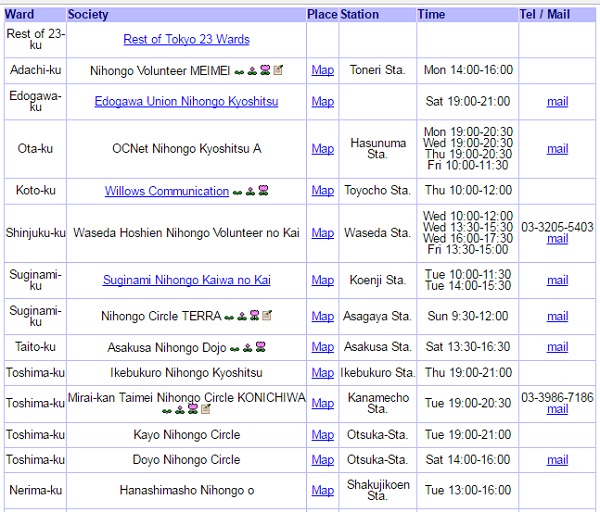Click small flower icon under Mirai-kan Taimei KONICHIWA
The width and height of the screenshot is (600, 512).
tap(179, 410)
